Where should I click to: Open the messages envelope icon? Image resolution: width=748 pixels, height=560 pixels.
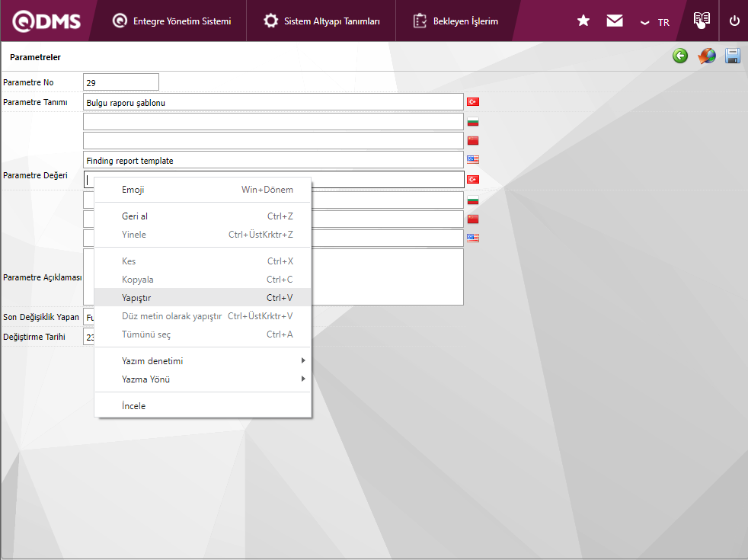[615, 21]
